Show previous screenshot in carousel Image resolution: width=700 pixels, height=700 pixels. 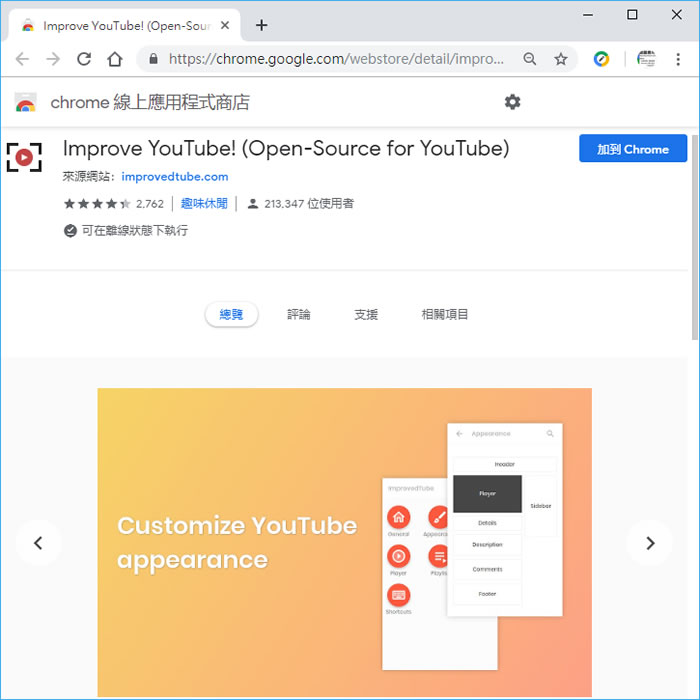38,543
